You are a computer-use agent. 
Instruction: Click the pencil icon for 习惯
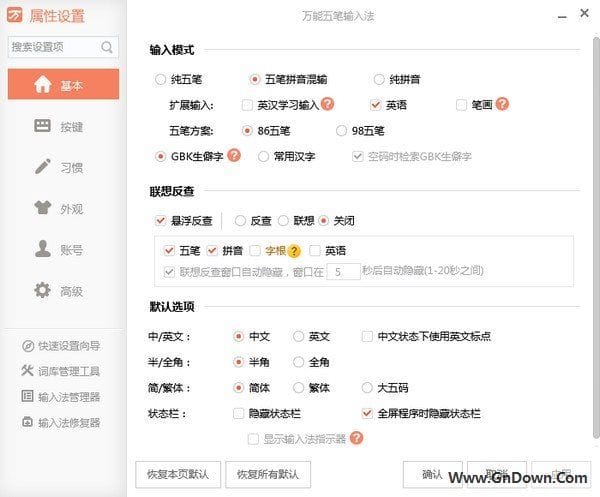[42, 167]
